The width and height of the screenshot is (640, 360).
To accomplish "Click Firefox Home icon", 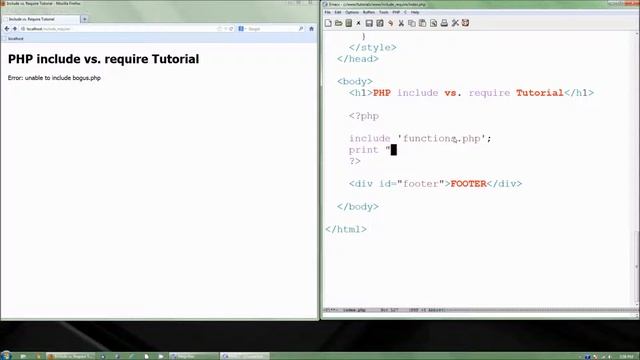I will 311,29.
